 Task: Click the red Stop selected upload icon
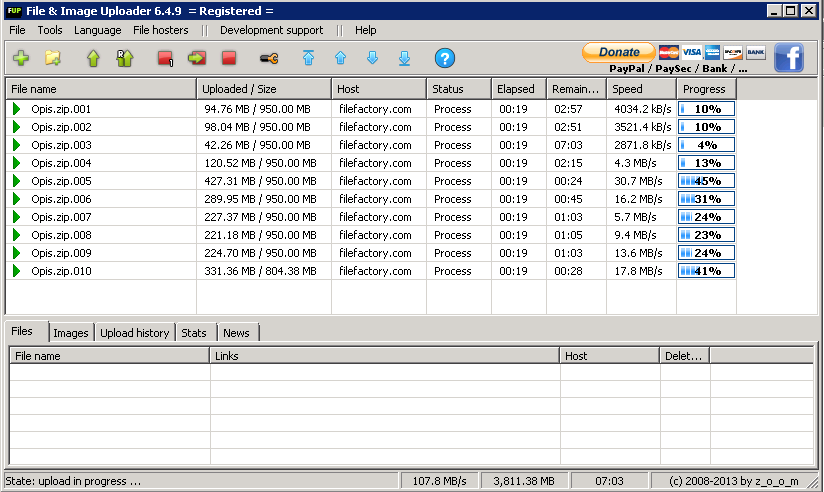(x=165, y=58)
